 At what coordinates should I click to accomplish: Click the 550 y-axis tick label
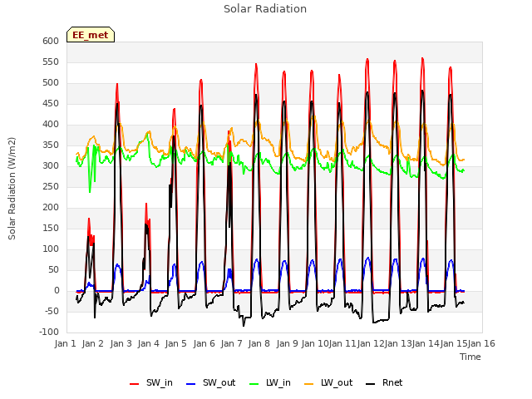(51, 62)
